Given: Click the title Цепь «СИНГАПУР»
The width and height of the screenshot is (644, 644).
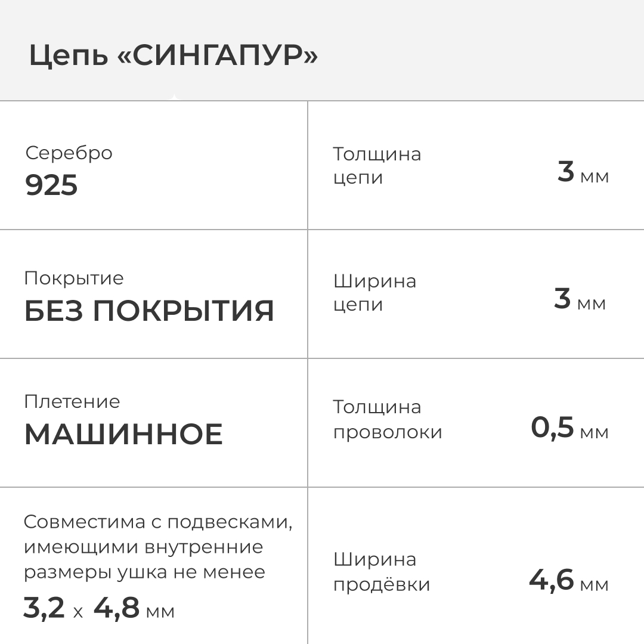Looking at the screenshot, I should click(173, 56).
